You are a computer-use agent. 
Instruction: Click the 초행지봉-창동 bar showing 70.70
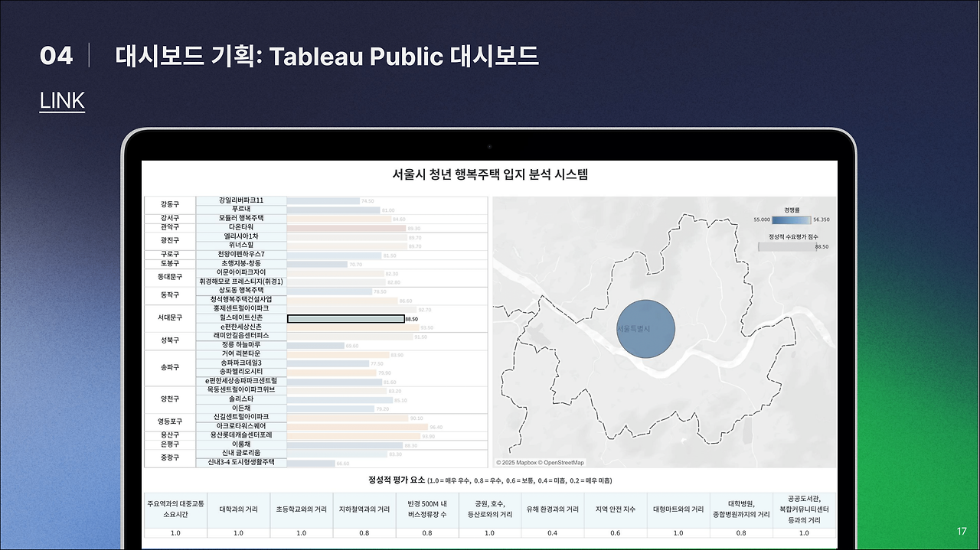[318, 263]
